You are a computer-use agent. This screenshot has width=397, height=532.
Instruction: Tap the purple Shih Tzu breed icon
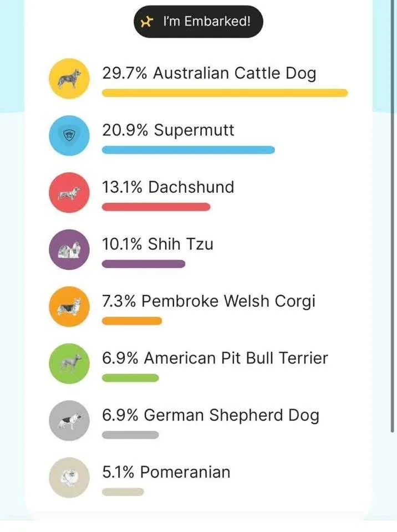coord(69,250)
